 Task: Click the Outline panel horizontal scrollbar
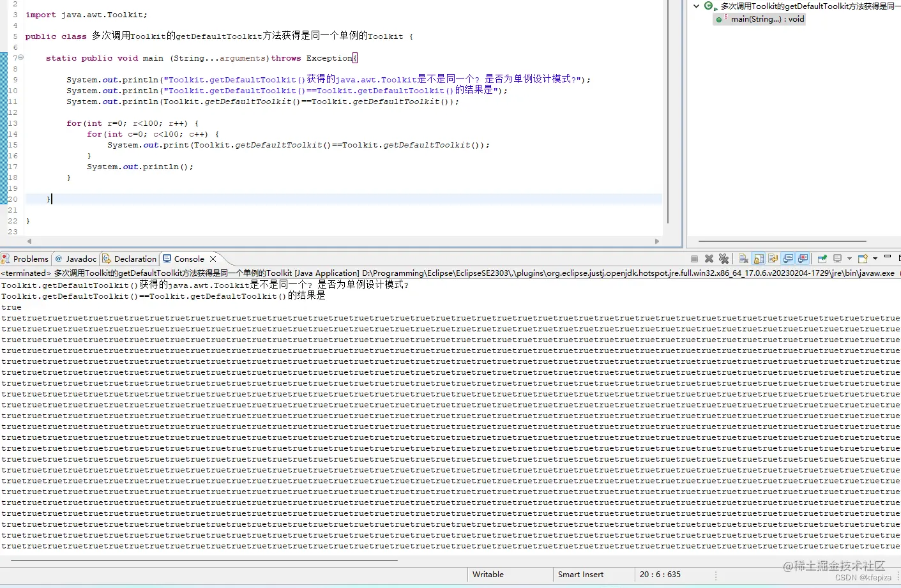coord(782,241)
